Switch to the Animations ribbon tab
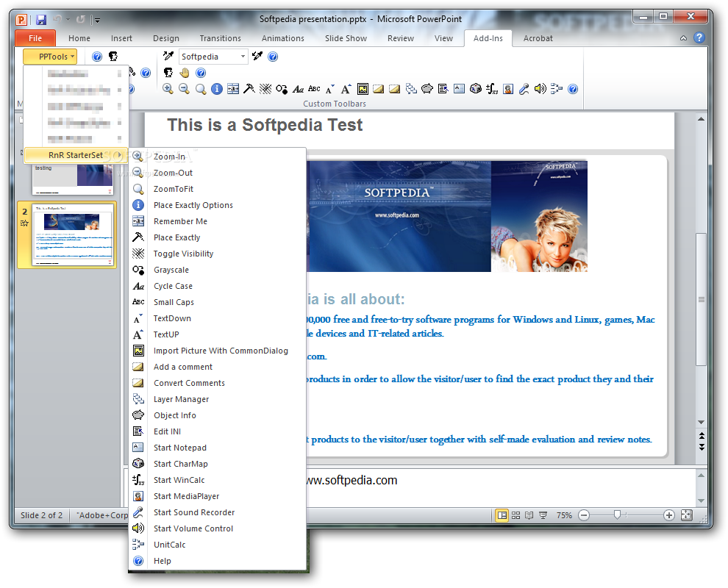The width and height of the screenshot is (728, 588). pyautogui.click(x=283, y=38)
